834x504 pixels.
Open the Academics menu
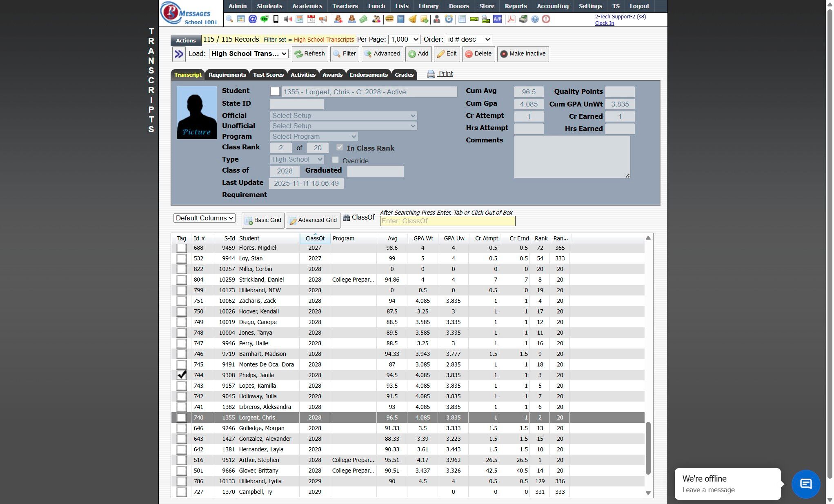(307, 6)
